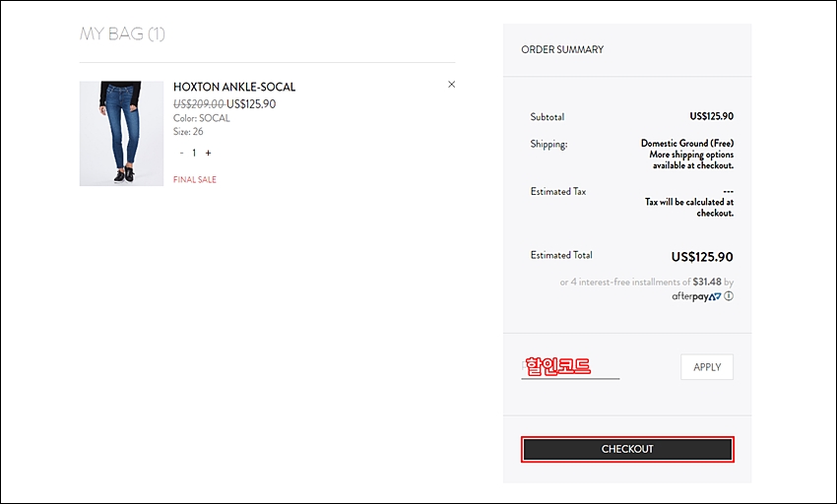Open the Afterpay info icon
The height and width of the screenshot is (504, 837).
(729, 295)
